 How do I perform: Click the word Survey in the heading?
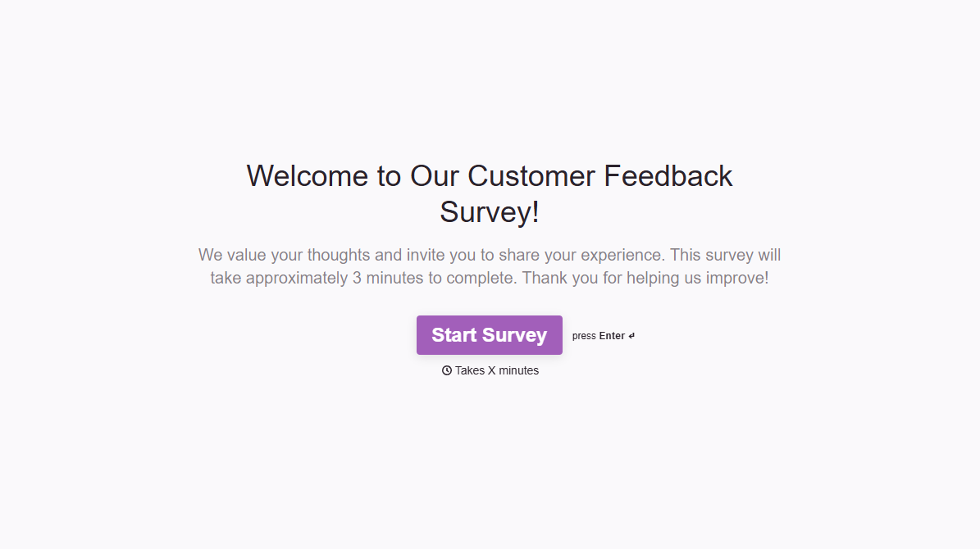(x=489, y=211)
